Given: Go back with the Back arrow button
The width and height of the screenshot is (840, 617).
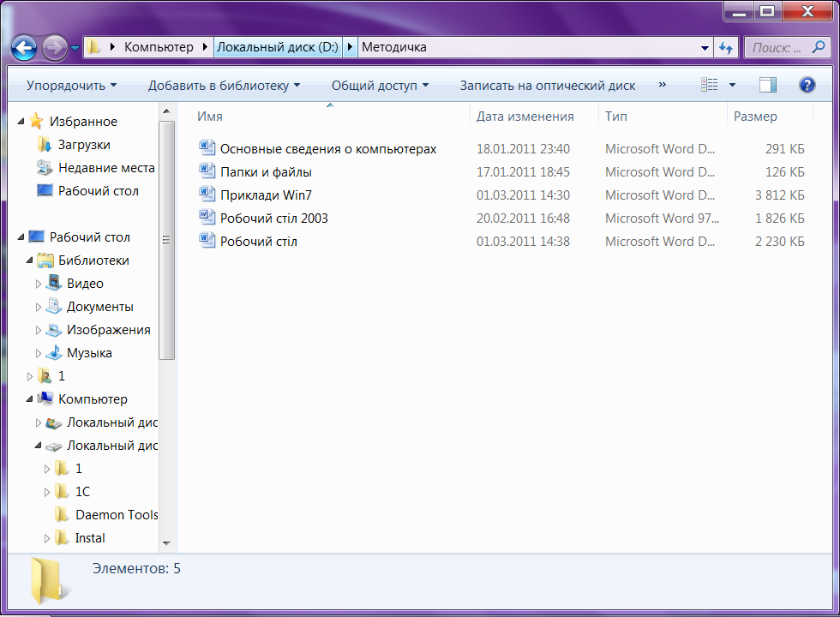Looking at the screenshot, I should (24, 48).
